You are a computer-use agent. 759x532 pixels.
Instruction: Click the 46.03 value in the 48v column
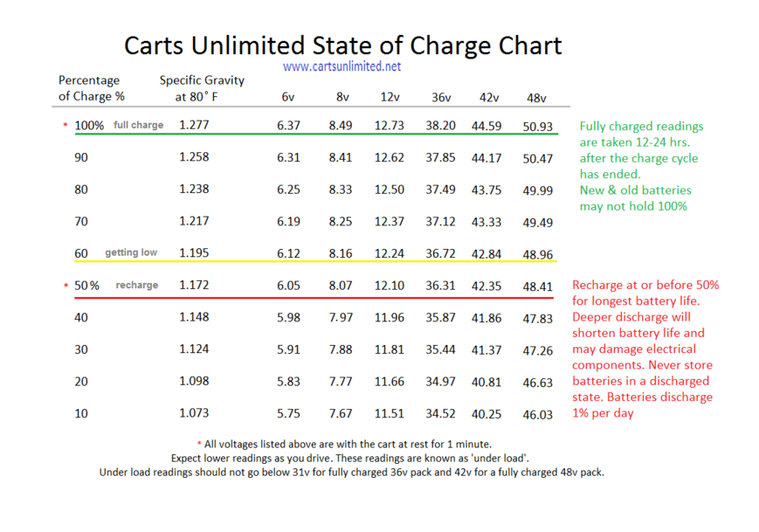point(538,415)
